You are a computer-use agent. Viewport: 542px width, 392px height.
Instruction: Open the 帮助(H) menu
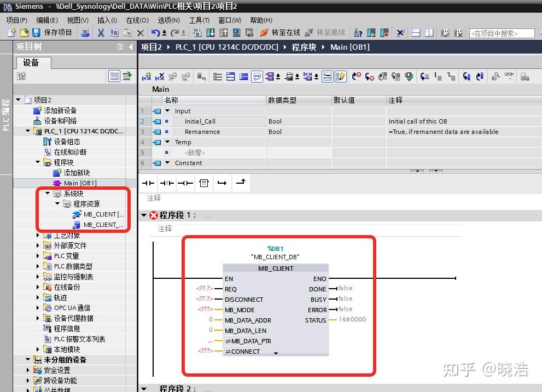(x=261, y=20)
